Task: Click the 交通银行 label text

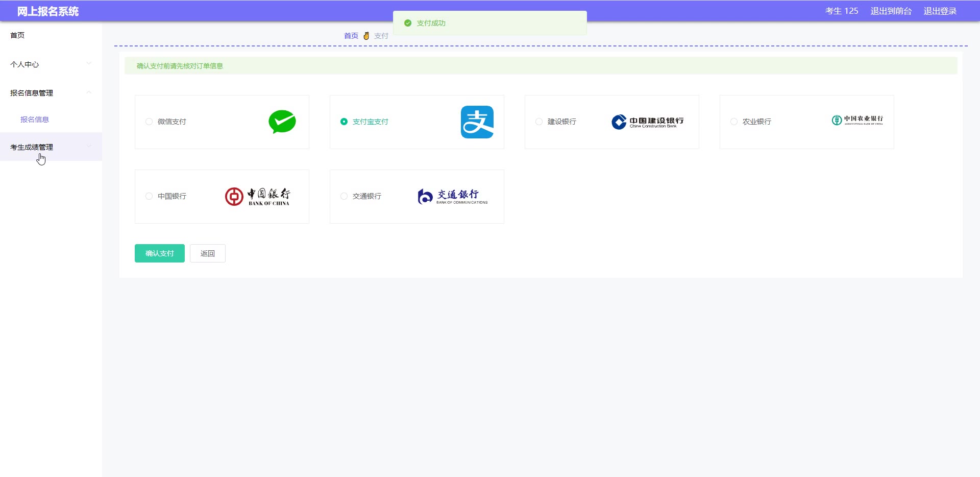Action: 367,196
